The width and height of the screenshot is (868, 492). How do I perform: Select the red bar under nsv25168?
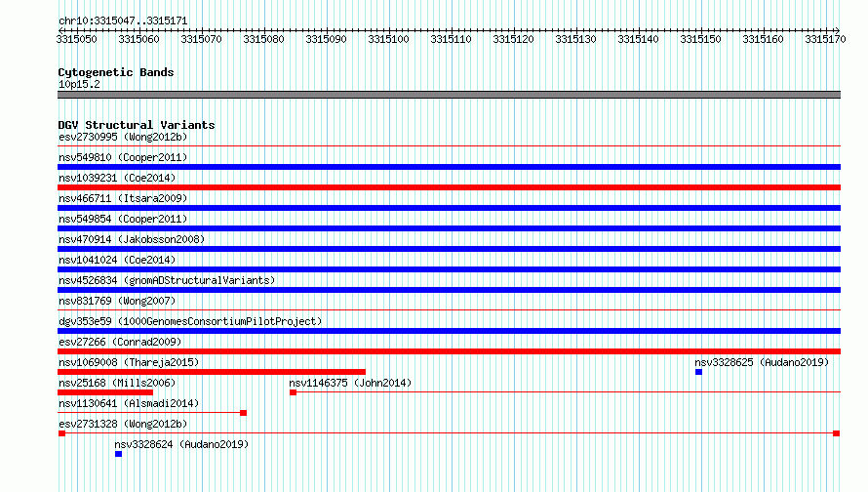[105, 392]
